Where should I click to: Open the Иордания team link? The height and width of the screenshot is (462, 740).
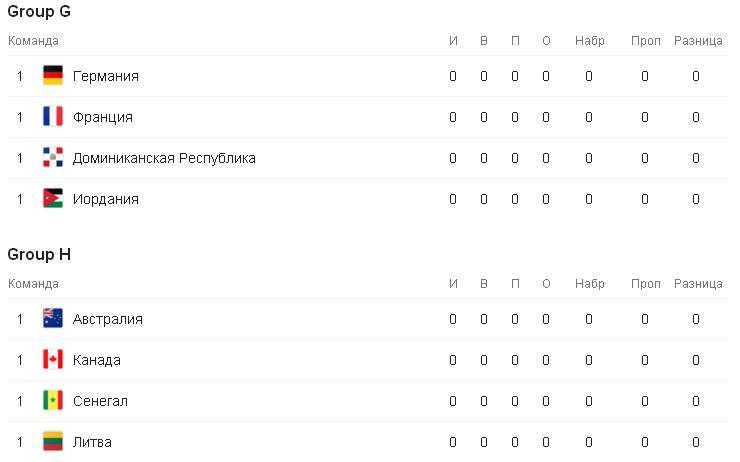pyautogui.click(x=106, y=199)
